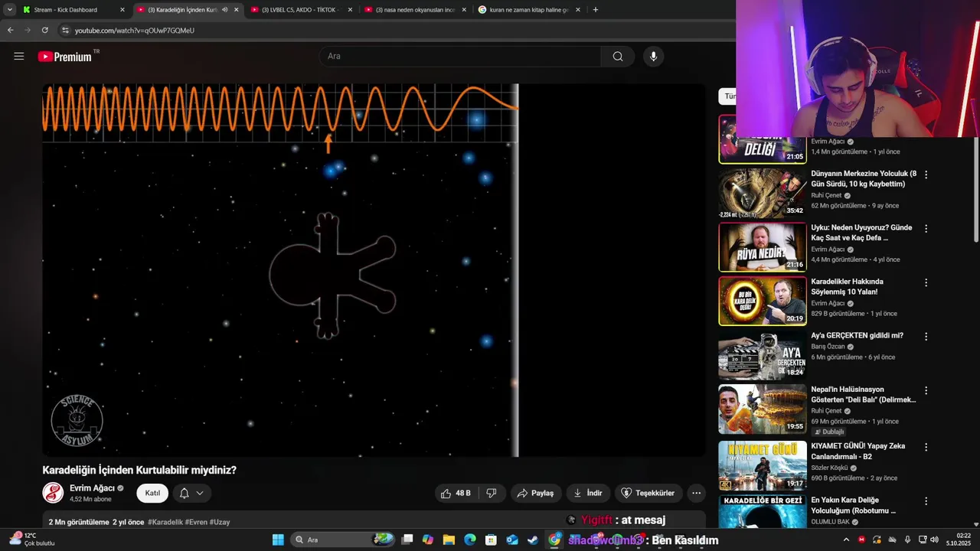Click the browser address bar URL
Screen dimensions: 980x551
pos(135,30)
